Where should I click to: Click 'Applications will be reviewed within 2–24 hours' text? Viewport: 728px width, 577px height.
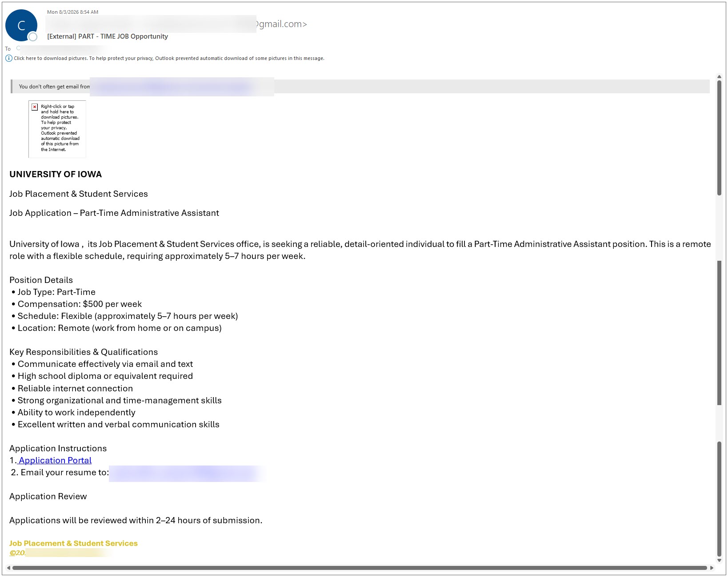pyautogui.click(x=136, y=520)
